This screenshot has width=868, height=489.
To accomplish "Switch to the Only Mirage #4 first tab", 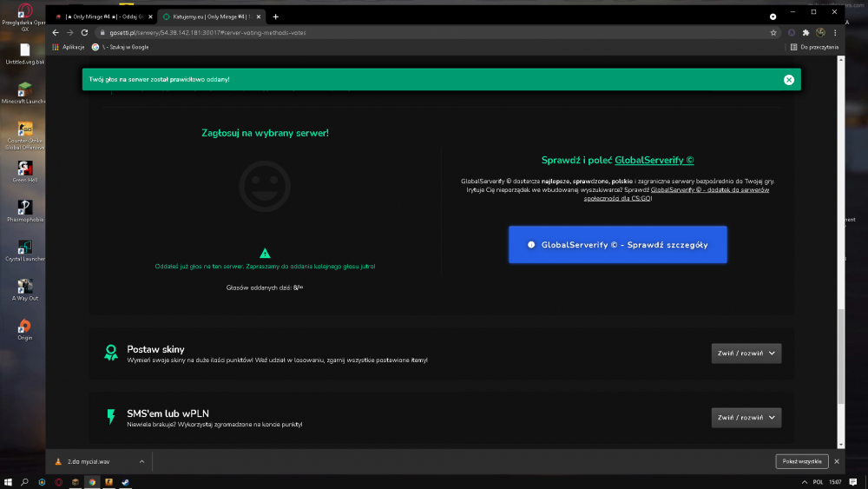I will (x=103, y=17).
